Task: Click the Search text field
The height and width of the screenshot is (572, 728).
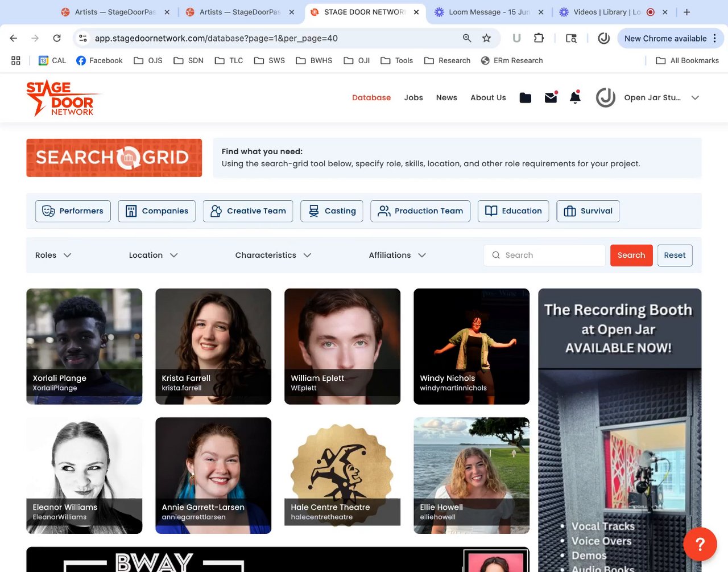Action: tap(545, 255)
